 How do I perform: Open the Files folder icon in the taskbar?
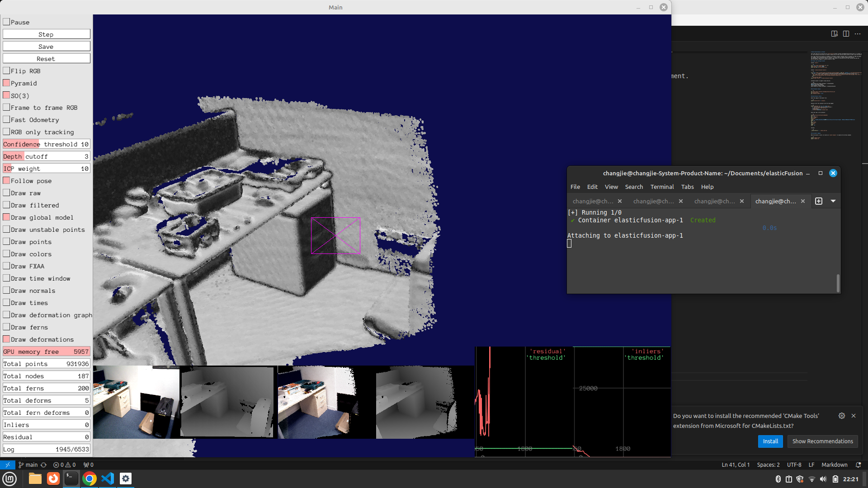click(x=35, y=479)
